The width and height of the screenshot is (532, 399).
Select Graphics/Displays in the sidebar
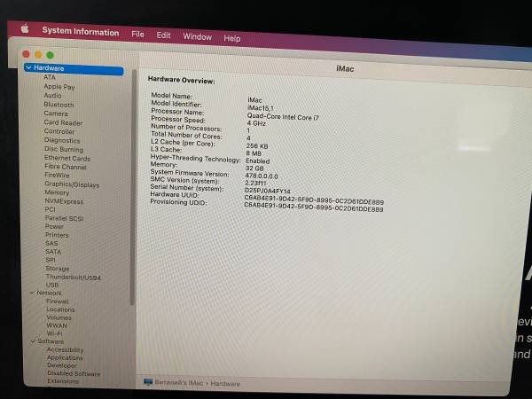(x=72, y=184)
